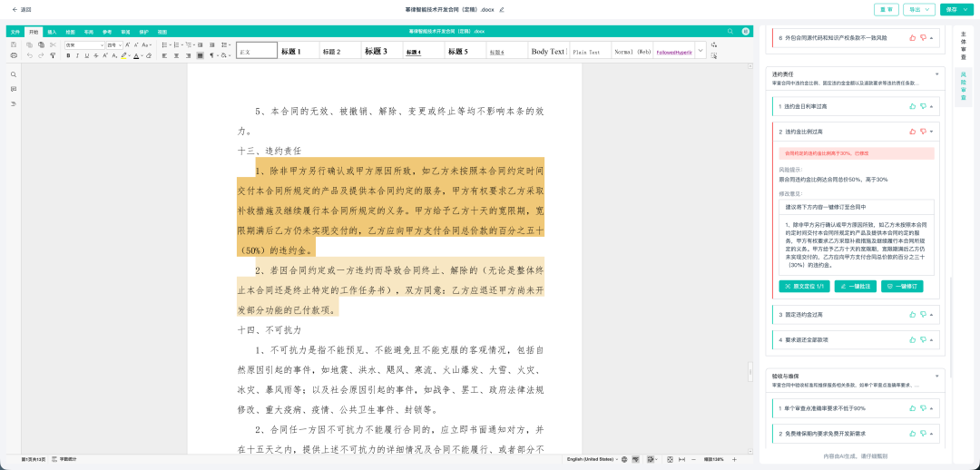Thumbs up on 固定违约金过高 item
980x470 pixels.
pyautogui.click(x=913, y=315)
